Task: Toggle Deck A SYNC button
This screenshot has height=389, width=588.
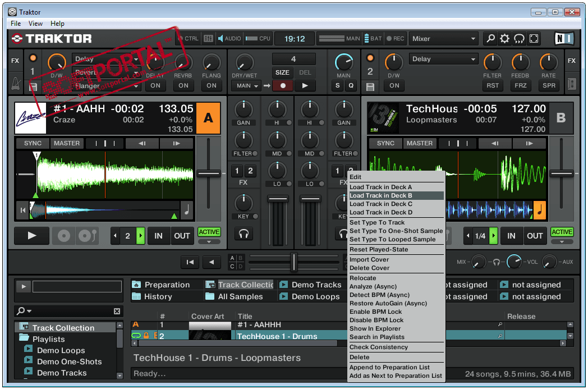Action: (33, 143)
